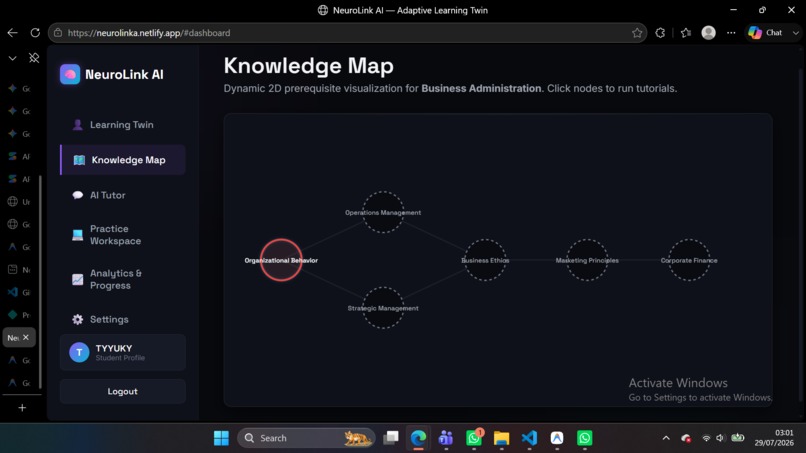Open the clock and date panel
The height and width of the screenshot is (453, 806).
774,438
